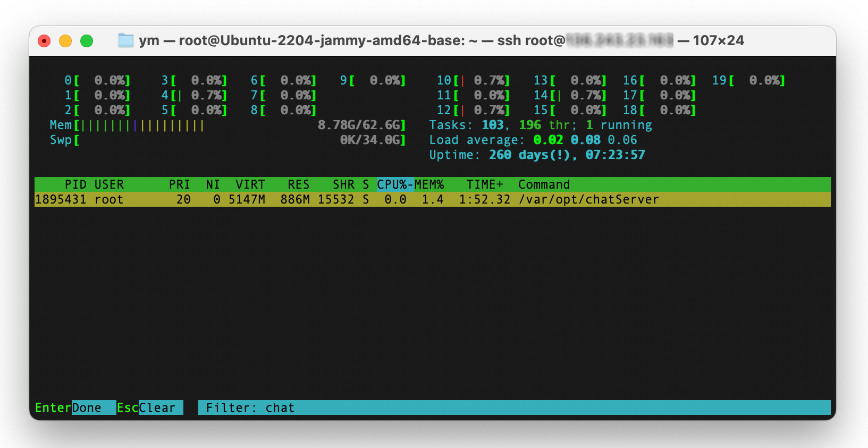The height and width of the screenshot is (448, 868).
Task: Click the Clear button in footer
Action: pos(161,408)
